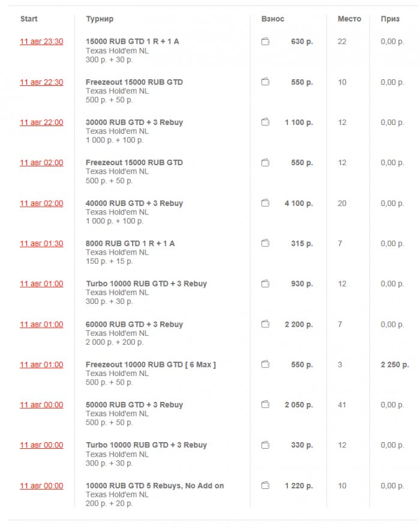Image resolution: width=420 pixels, height=528 pixels.
Task: Click wallet icon beside 930 р. buy-in
Action: click(x=265, y=284)
